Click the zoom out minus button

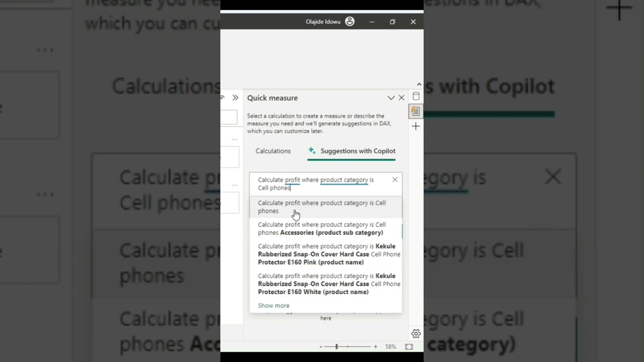(x=320, y=347)
